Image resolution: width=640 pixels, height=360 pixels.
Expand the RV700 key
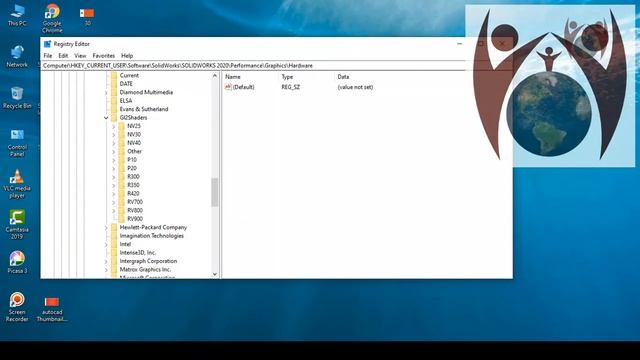113,202
